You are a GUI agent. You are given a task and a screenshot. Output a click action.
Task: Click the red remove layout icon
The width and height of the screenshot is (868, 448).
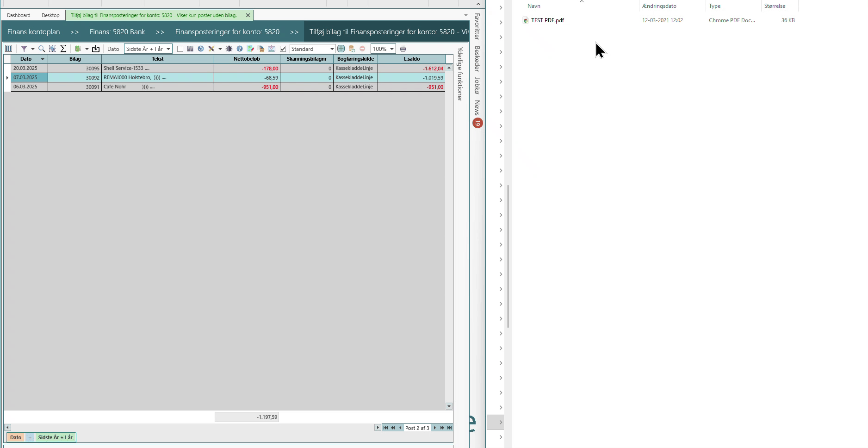(362, 49)
